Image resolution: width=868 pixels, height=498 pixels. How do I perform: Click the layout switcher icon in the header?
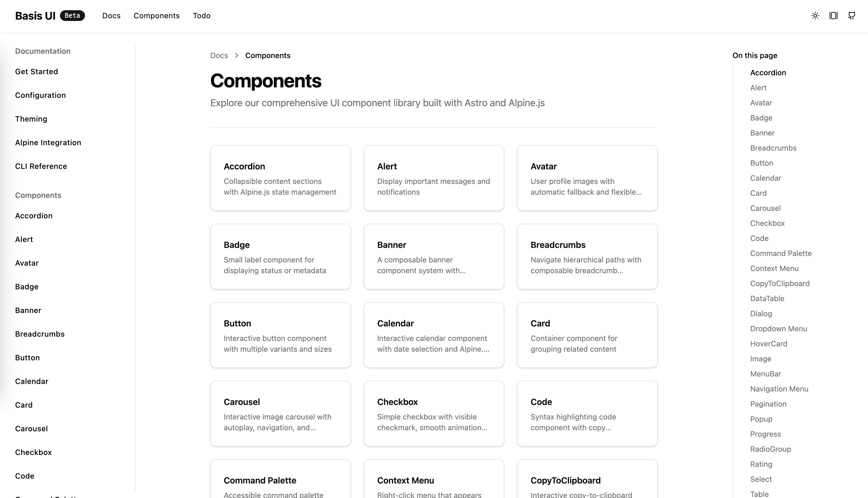click(834, 16)
